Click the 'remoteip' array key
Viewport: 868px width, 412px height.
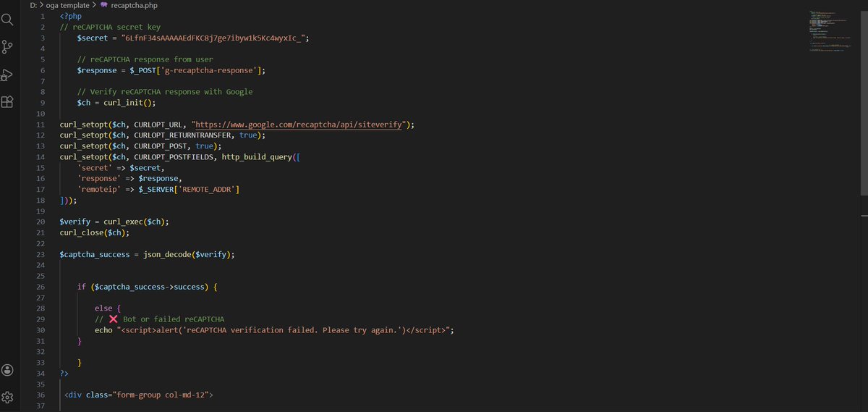99,190
